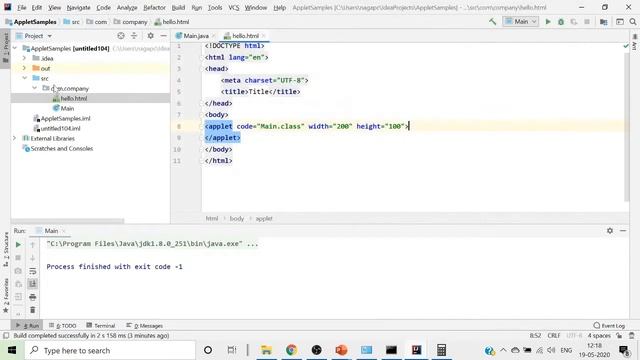This screenshot has height=360, width=640.
Task: Open the VCS menu
Action: (233, 7)
